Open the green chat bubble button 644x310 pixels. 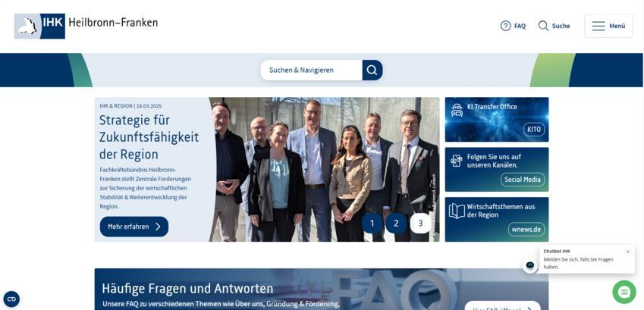click(624, 292)
